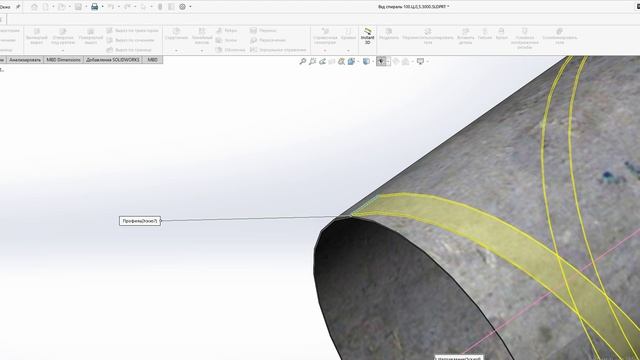640x360 pixels.
Task: Switch to the Анализировать tab
Action: pos(25,60)
